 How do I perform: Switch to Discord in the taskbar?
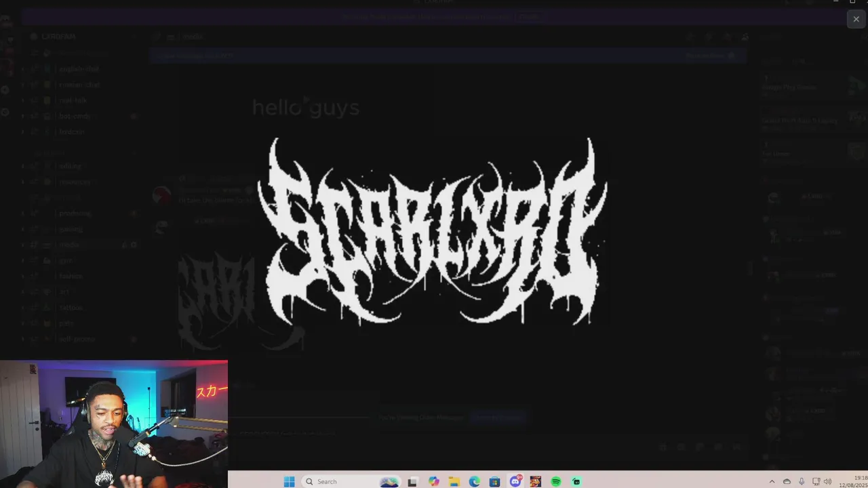coord(515,481)
